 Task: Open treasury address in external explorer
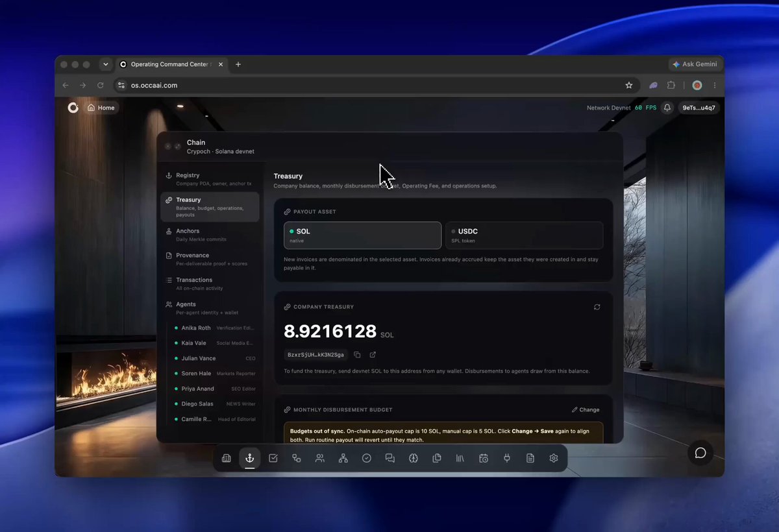[373, 355]
